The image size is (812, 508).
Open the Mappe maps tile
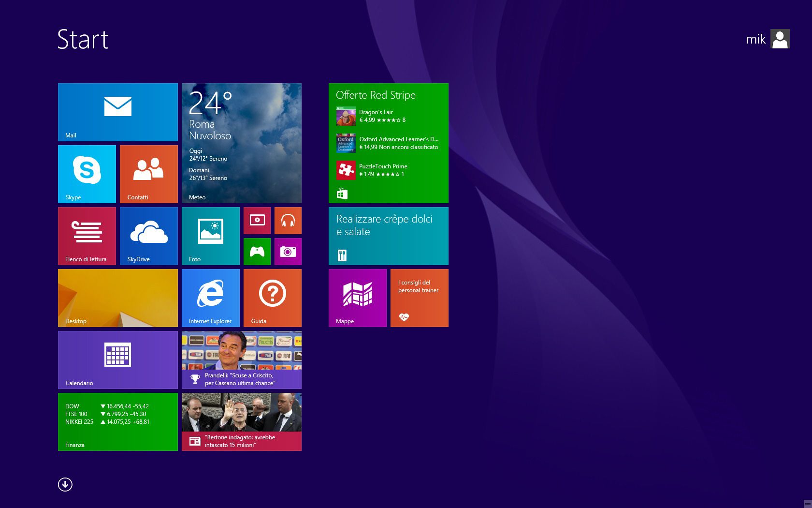(x=357, y=298)
